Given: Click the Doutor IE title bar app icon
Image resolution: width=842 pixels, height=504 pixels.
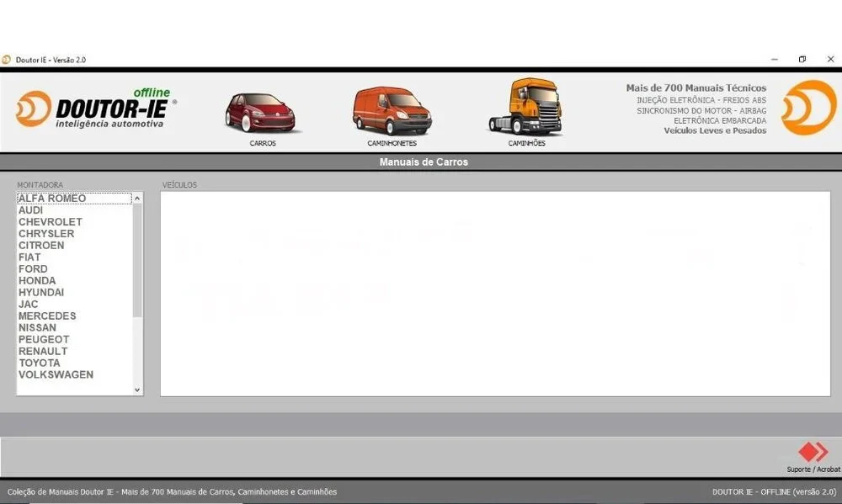Looking at the screenshot, I should 7,60.
